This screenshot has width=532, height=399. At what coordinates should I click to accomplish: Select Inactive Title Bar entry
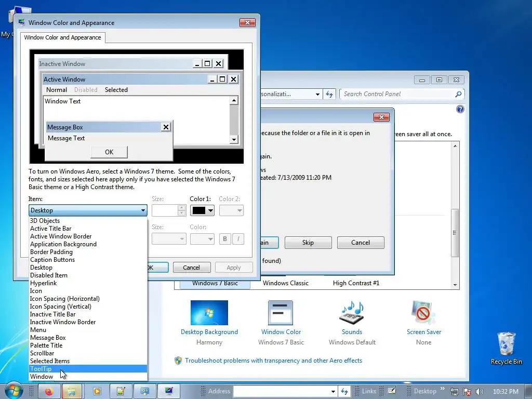tap(88, 314)
